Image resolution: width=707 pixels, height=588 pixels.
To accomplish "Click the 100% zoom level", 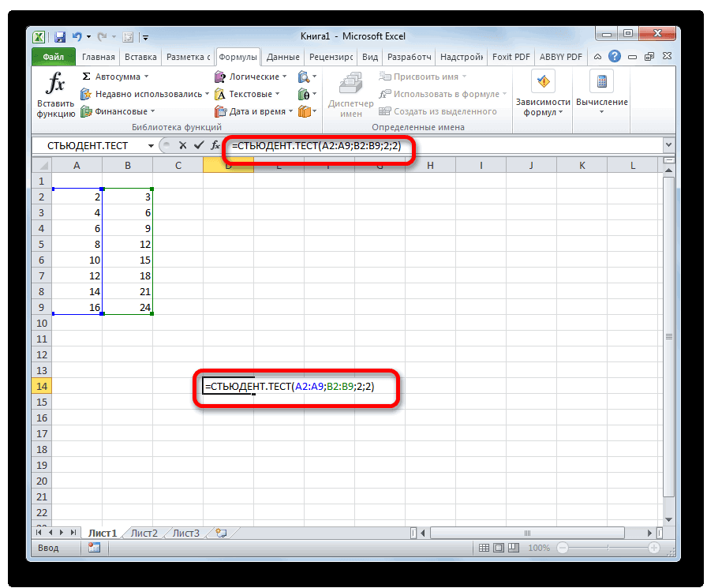I will (x=539, y=548).
